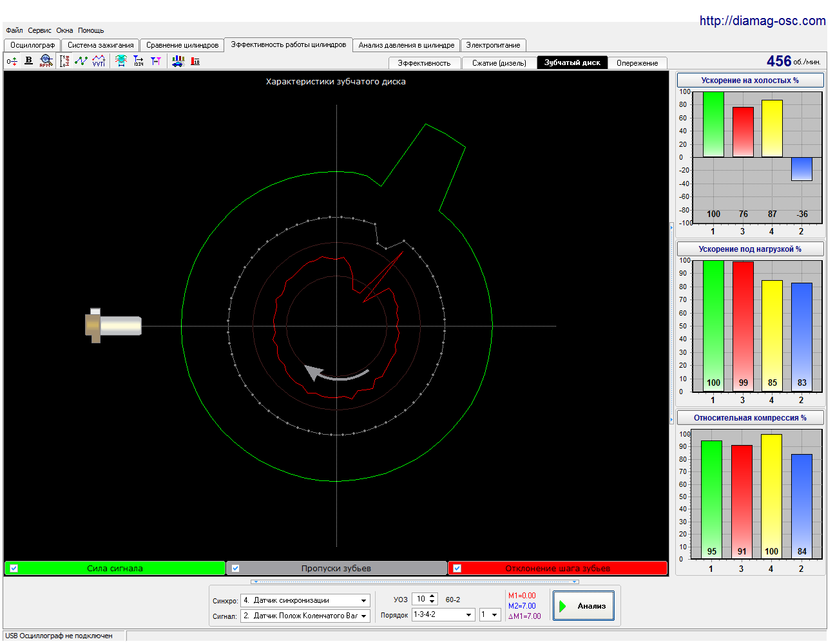Screen dimensions: 835x644
Task: Decrease the УОЗ value with down arrow
Action: click(x=432, y=603)
